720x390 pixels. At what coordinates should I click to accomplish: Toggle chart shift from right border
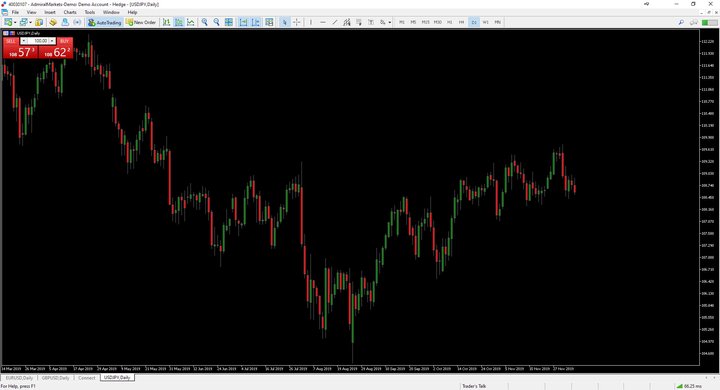coord(255,22)
